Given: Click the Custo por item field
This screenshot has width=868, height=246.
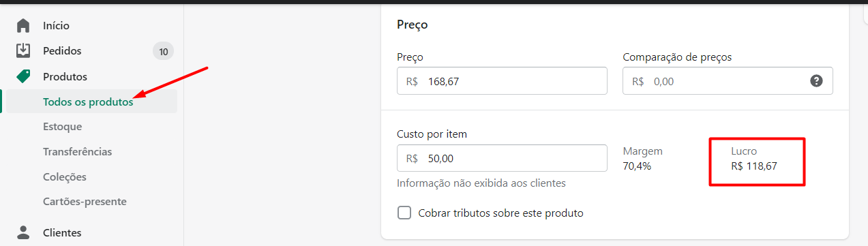Looking at the screenshot, I should tap(502, 158).
